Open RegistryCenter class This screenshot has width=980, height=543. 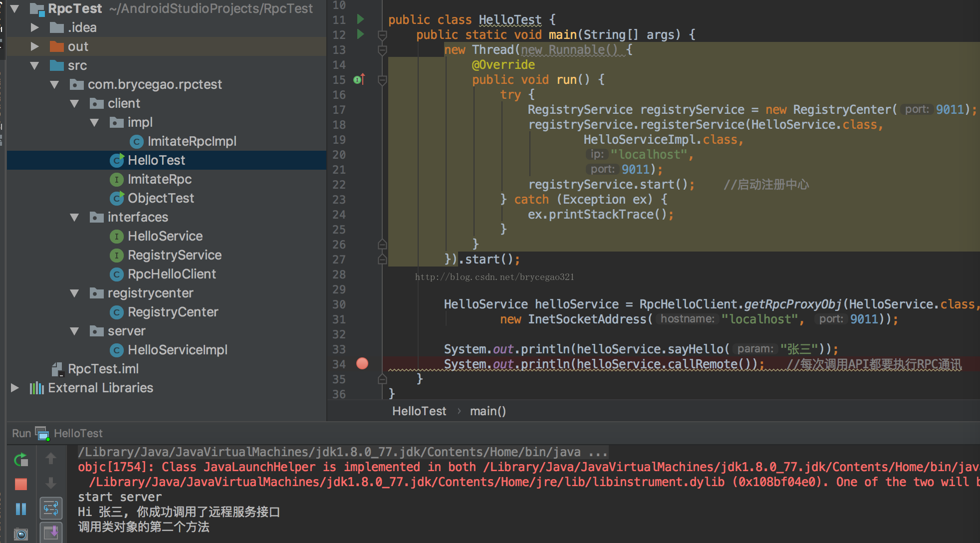[x=173, y=312]
